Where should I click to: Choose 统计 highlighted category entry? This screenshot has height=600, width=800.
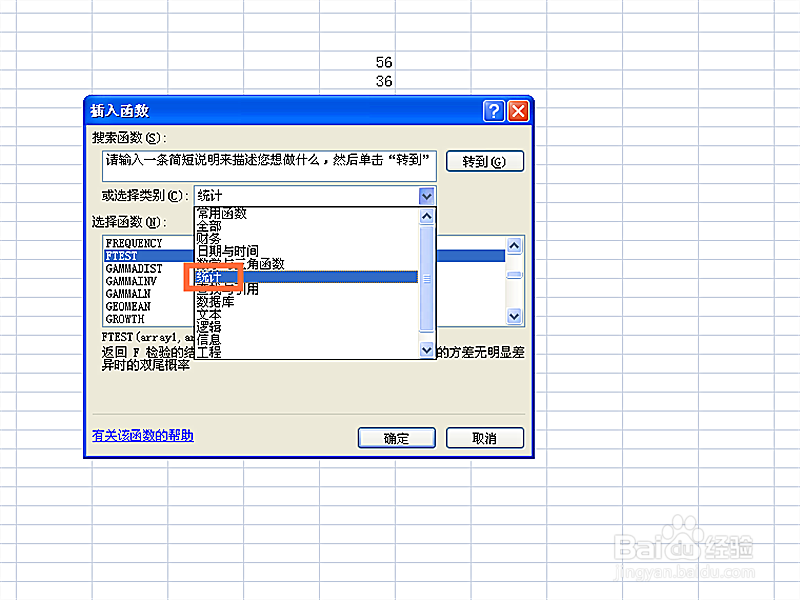(307, 277)
